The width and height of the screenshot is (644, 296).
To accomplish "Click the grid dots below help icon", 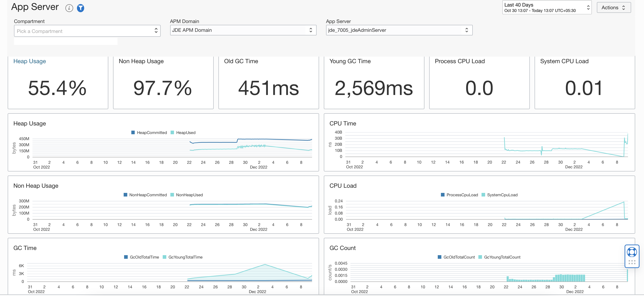I will (x=632, y=262).
